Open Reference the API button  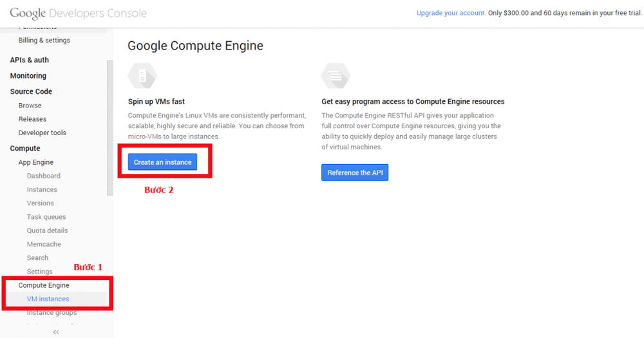pos(355,173)
